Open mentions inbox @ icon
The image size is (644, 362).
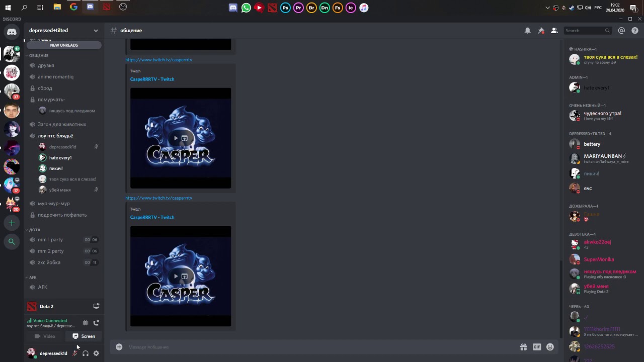pos(621,31)
